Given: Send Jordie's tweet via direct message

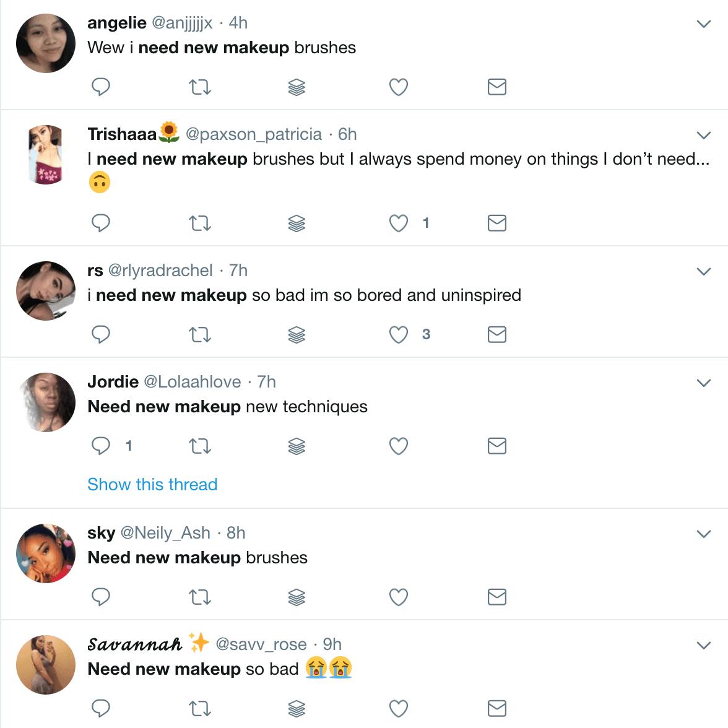Looking at the screenshot, I should click(496, 446).
